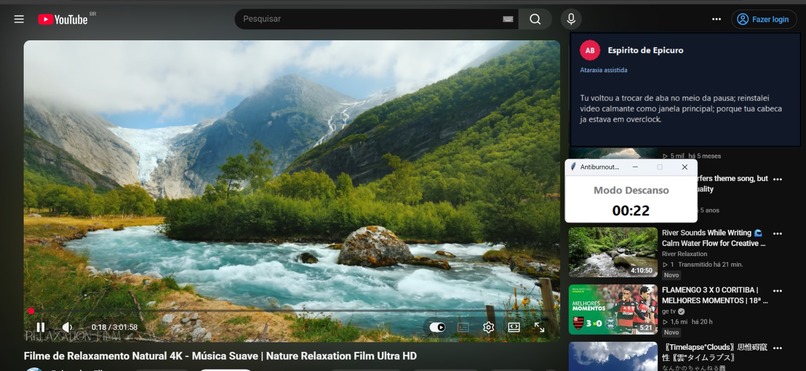806x371 pixels.
Task: Click the 00:22 countdown timer
Action: click(x=631, y=210)
